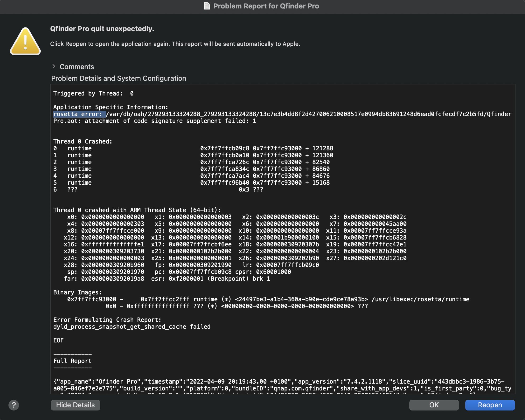Click the document icon in title bar
Screen dimensions: 525x420
pyautogui.click(x=207, y=6)
